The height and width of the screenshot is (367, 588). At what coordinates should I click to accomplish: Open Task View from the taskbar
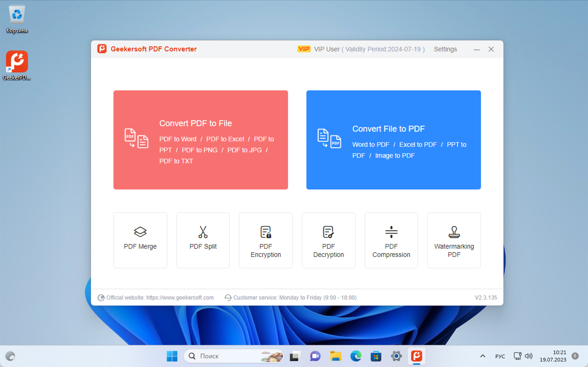294,356
